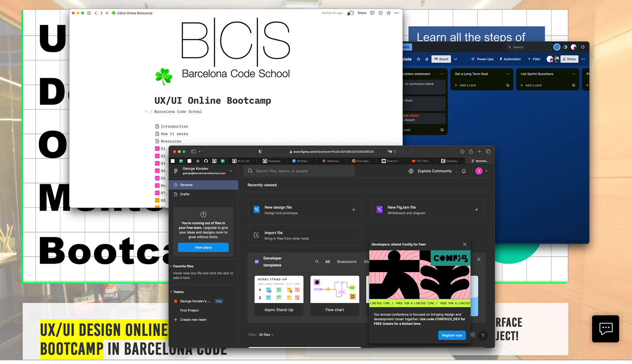
Task: Open Filter All files dropdown
Action: coord(266,335)
